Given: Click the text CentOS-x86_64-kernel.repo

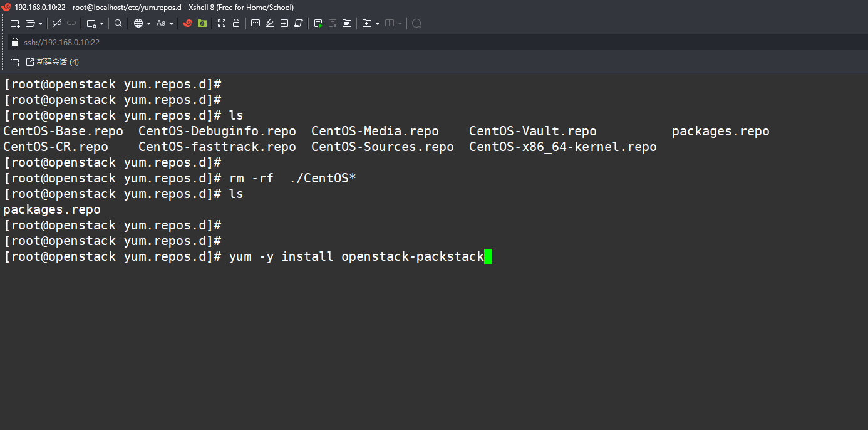Looking at the screenshot, I should click(x=563, y=147).
